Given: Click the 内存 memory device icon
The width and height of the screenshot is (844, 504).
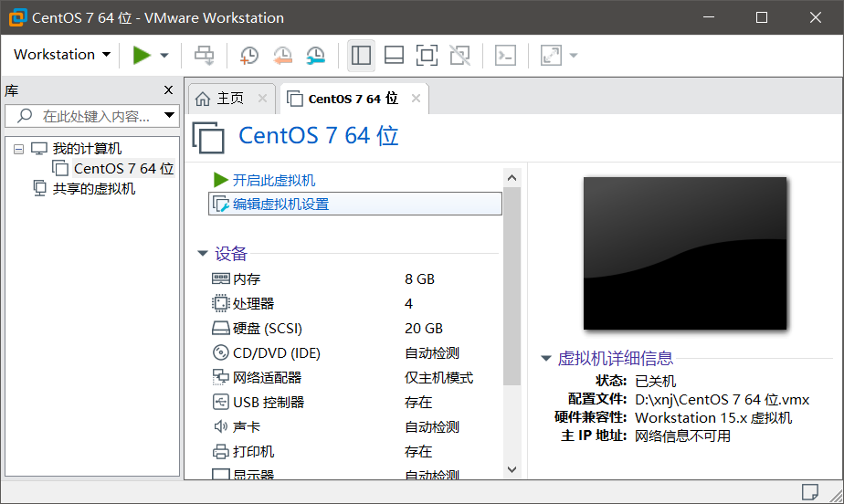Looking at the screenshot, I should [221, 278].
